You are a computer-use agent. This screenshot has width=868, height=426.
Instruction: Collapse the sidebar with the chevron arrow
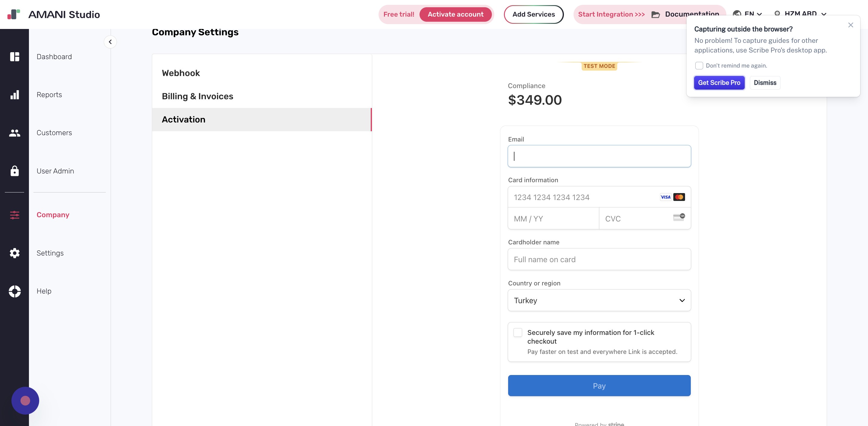[110, 42]
